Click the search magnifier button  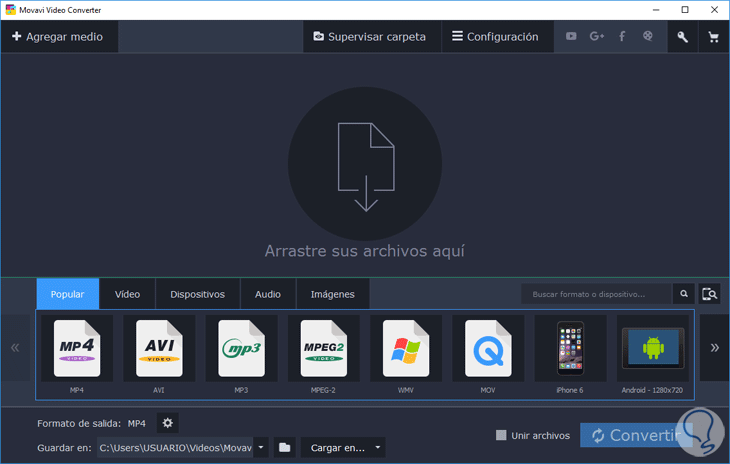click(x=684, y=294)
